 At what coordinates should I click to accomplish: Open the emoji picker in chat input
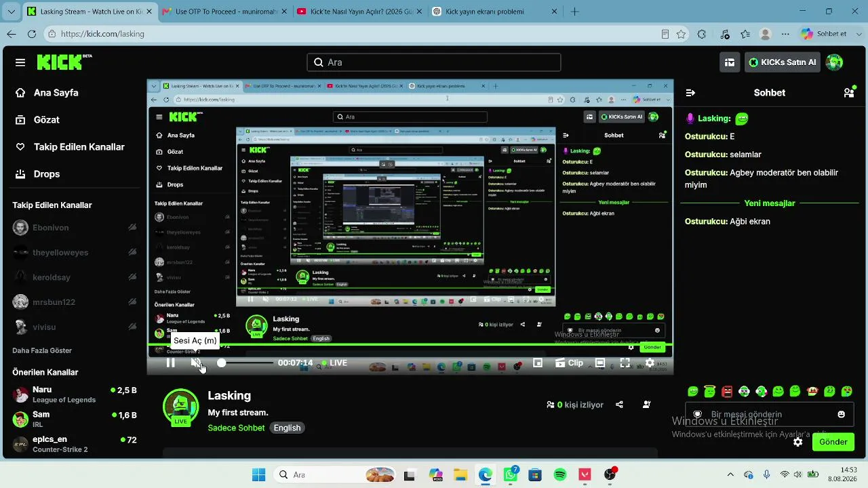click(842, 414)
